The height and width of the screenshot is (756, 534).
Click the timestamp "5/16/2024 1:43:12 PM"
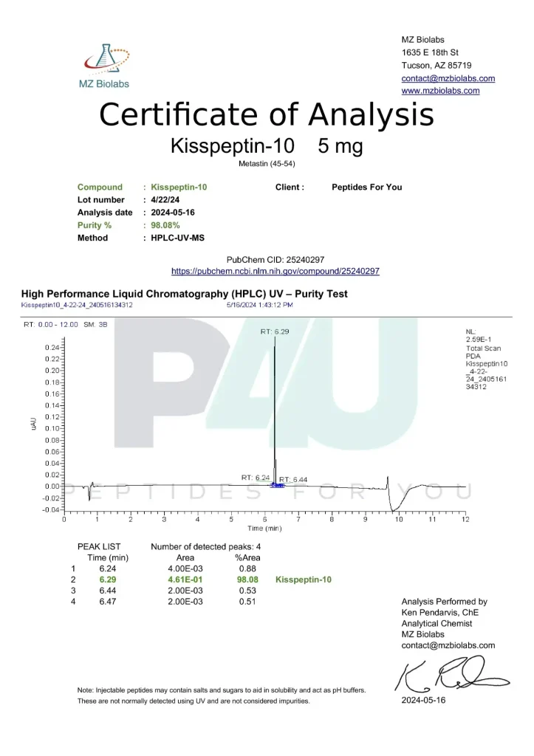pos(259,305)
